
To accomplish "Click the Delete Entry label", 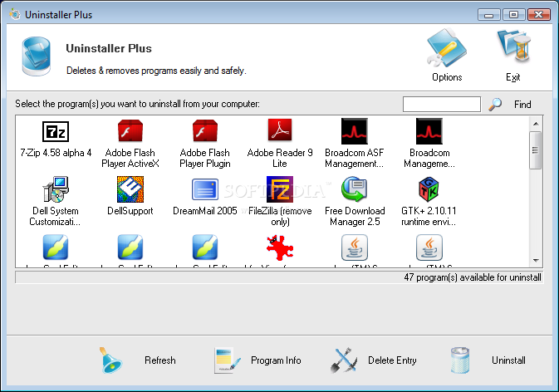I will 392,360.
